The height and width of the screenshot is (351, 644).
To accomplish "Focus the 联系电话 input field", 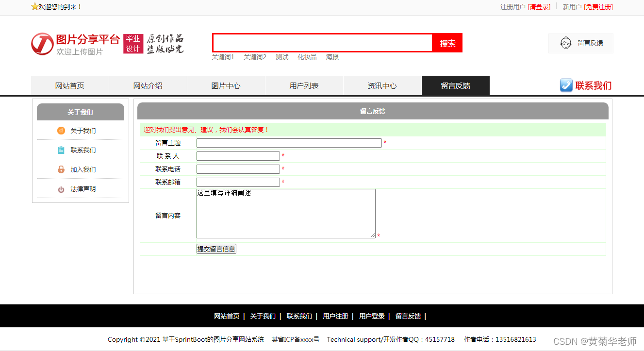I will 238,169.
